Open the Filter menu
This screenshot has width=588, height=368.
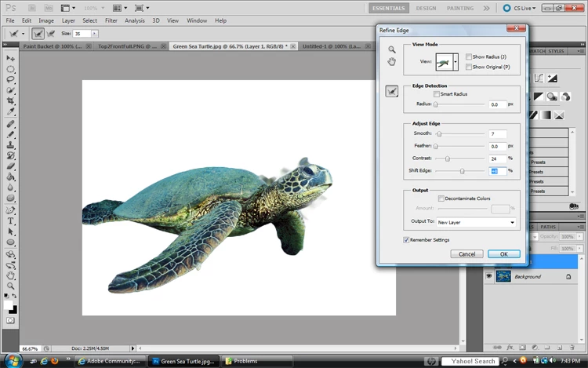coord(111,20)
